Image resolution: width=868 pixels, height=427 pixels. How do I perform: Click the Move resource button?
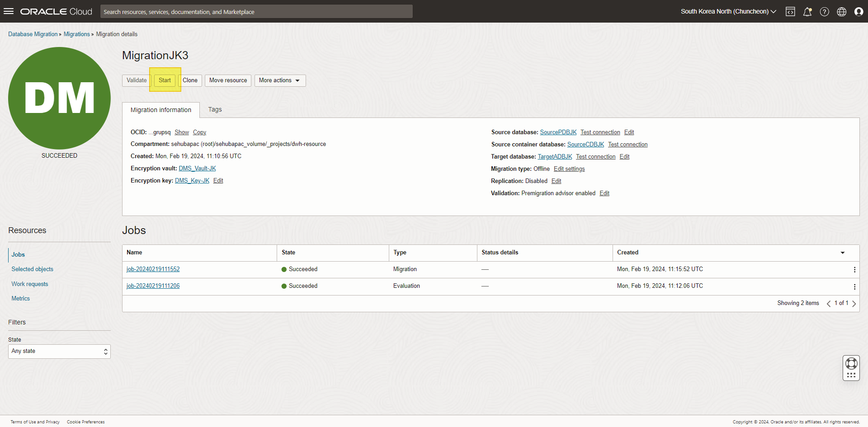tap(228, 80)
